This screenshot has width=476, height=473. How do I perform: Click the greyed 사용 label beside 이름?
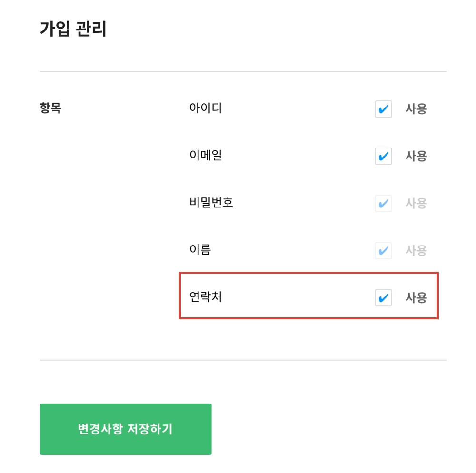pyautogui.click(x=416, y=251)
